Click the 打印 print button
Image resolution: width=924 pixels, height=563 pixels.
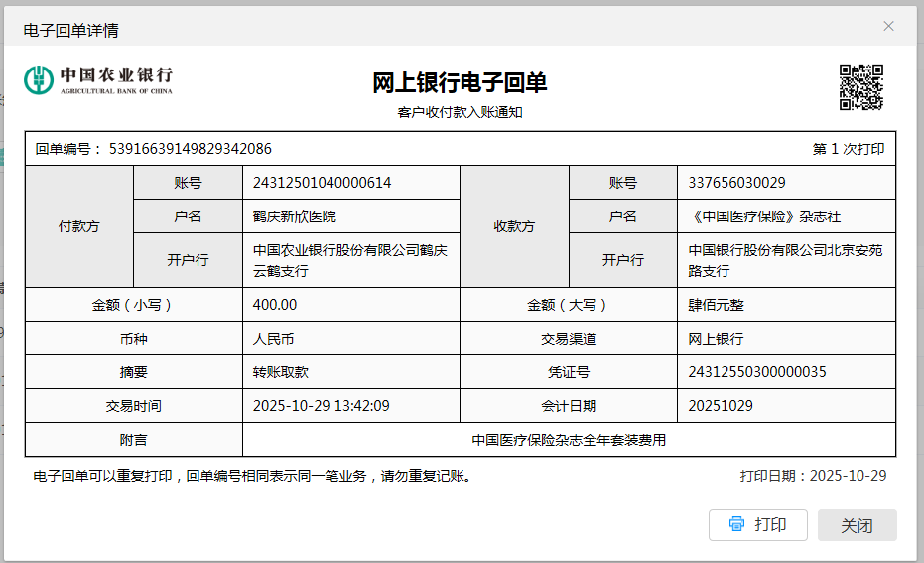point(757,525)
